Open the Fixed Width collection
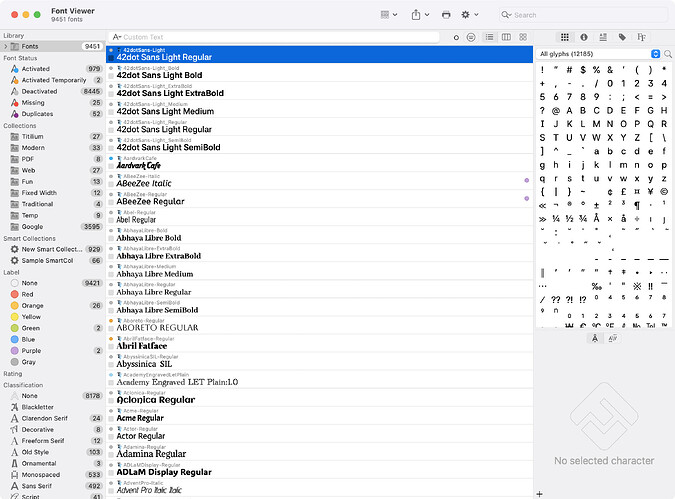This screenshot has height=499, width=675. [x=52, y=193]
